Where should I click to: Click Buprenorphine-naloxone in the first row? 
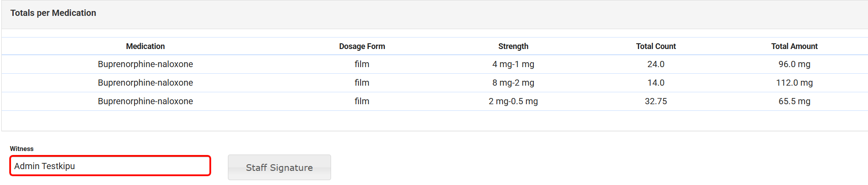(x=145, y=64)
